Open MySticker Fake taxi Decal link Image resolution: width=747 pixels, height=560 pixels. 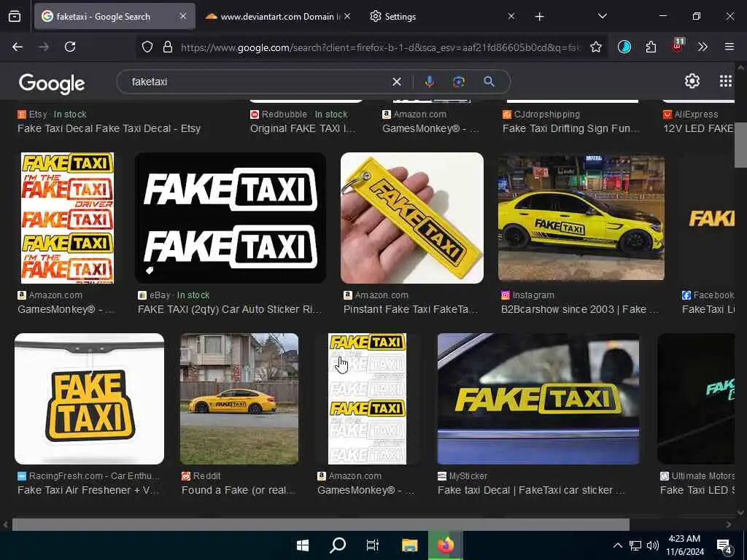point(531,490)
